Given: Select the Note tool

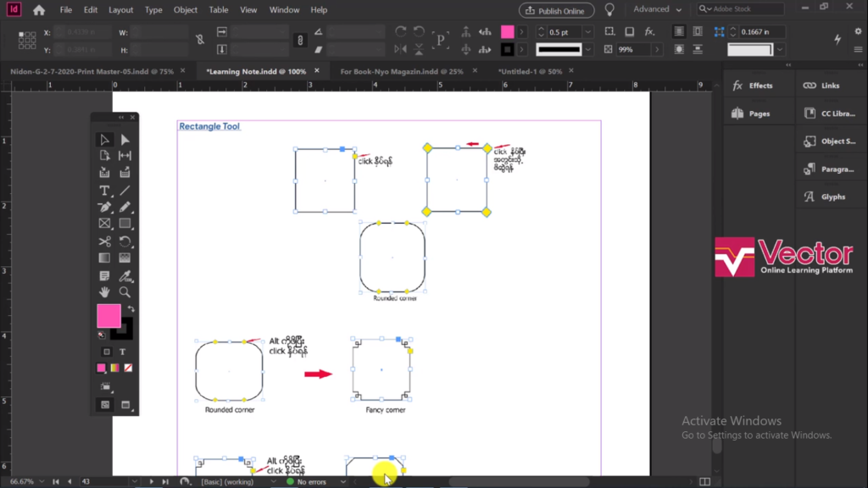Looking at the screenshot, I should click(104, 275).
